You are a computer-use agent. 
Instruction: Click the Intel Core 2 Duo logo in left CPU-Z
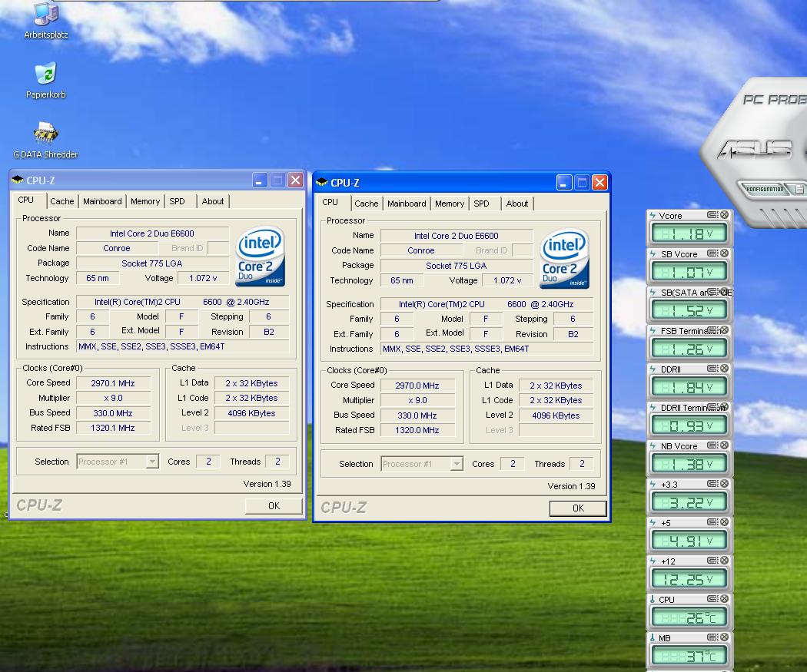261,256
